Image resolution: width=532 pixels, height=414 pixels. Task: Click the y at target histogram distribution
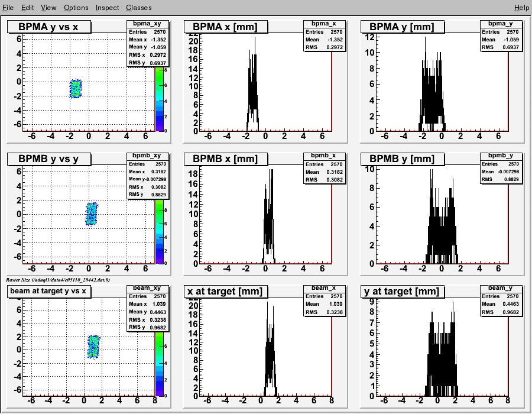coord(441,356)
